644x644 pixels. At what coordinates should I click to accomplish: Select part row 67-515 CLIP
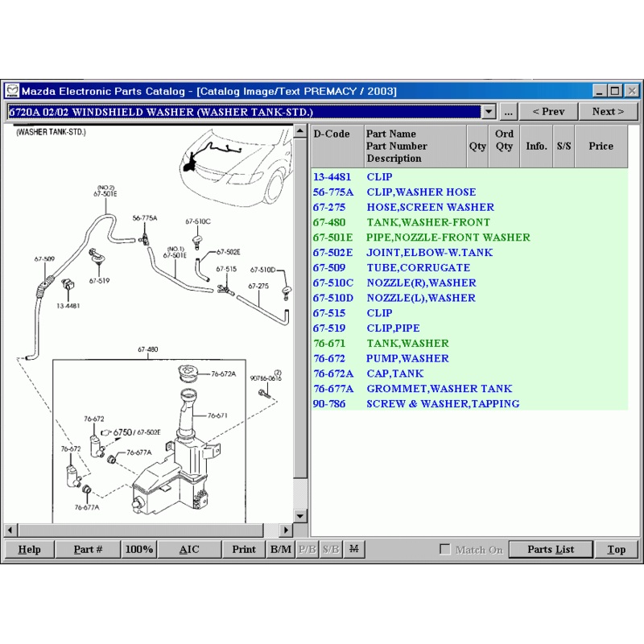point(469,313)
